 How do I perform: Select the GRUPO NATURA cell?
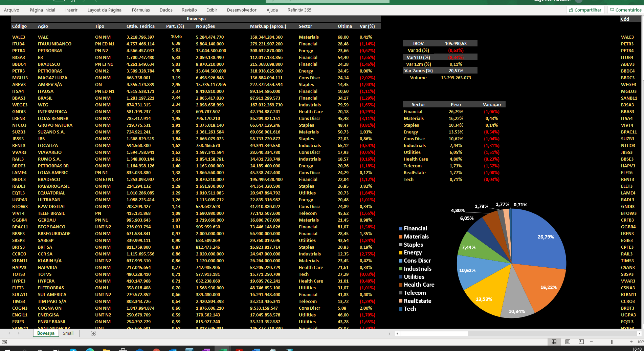pyautogui.click(x=55, y=125)
